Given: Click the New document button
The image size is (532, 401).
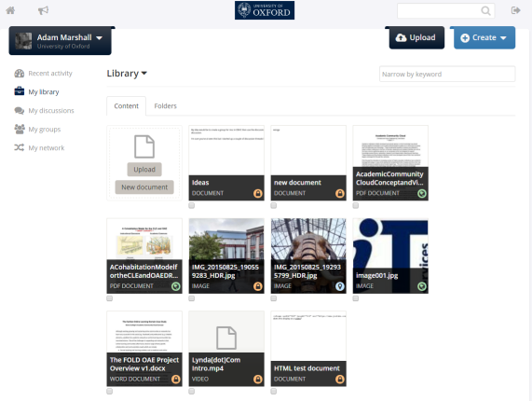Looking at the screenshot, I should pos(144,187).
